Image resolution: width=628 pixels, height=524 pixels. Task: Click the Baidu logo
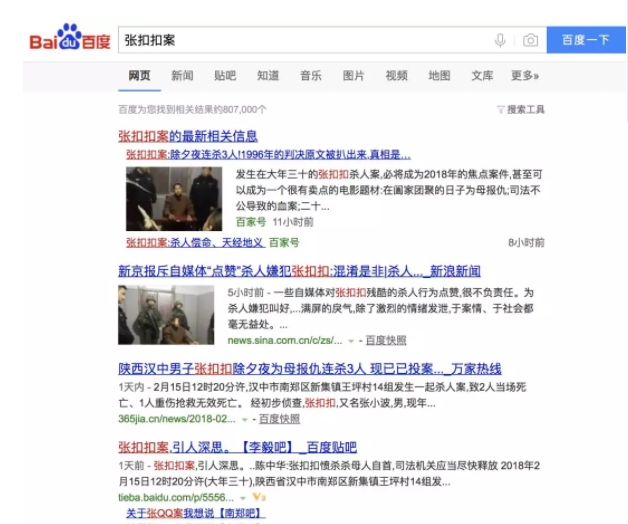point(69,39)
